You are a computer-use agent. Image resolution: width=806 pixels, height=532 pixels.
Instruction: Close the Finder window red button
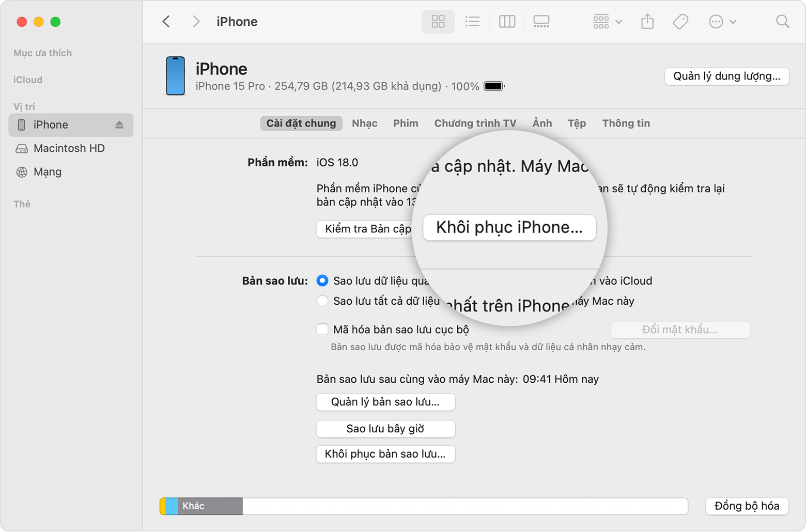click(22, 22)
